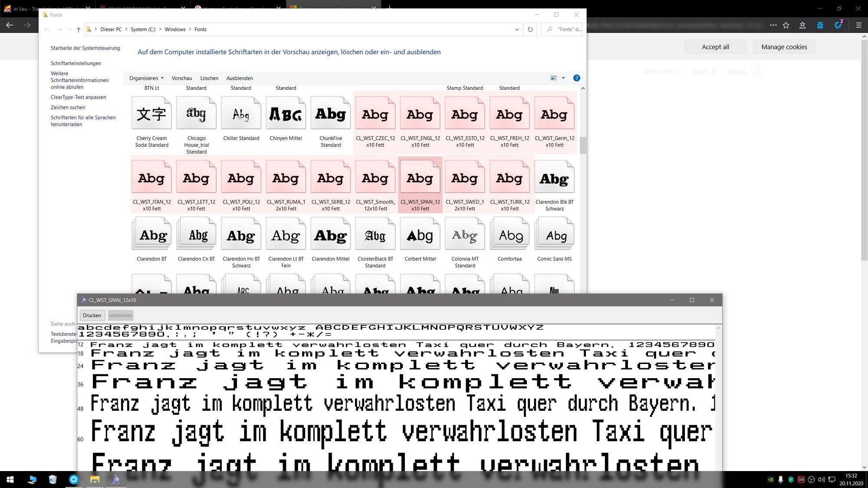Select the Colonna MT Standard font
Screen dimensions: 868x488
tap(465, 234)
